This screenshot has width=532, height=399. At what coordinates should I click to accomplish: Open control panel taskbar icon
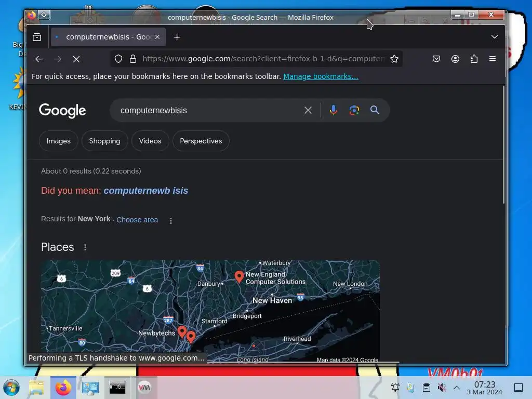tap(90, 388)
